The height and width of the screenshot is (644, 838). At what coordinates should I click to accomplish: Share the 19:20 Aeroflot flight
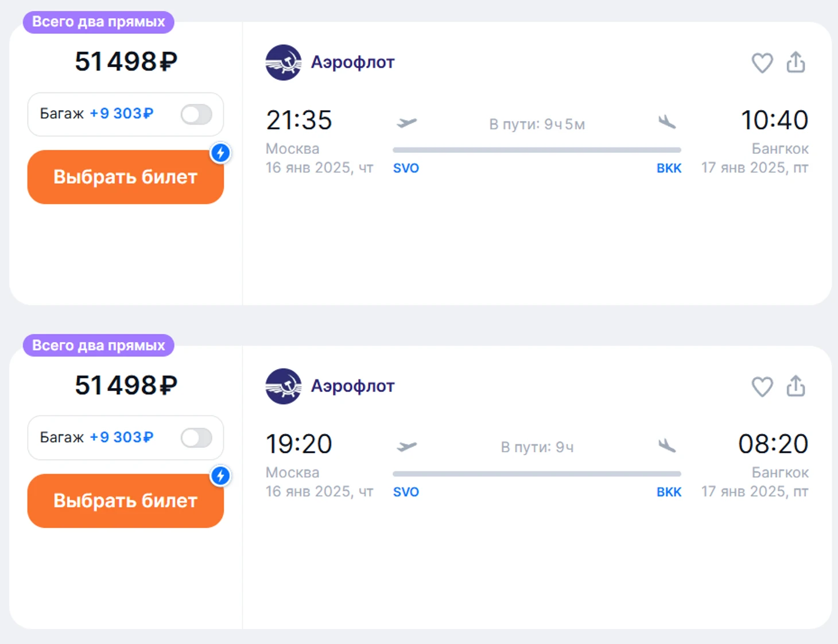point(796,386)
